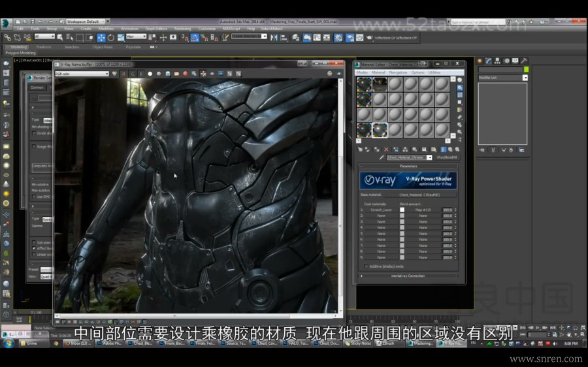Open the RGB color channel dropdown

pyautogui.click(x=83, y=74)
